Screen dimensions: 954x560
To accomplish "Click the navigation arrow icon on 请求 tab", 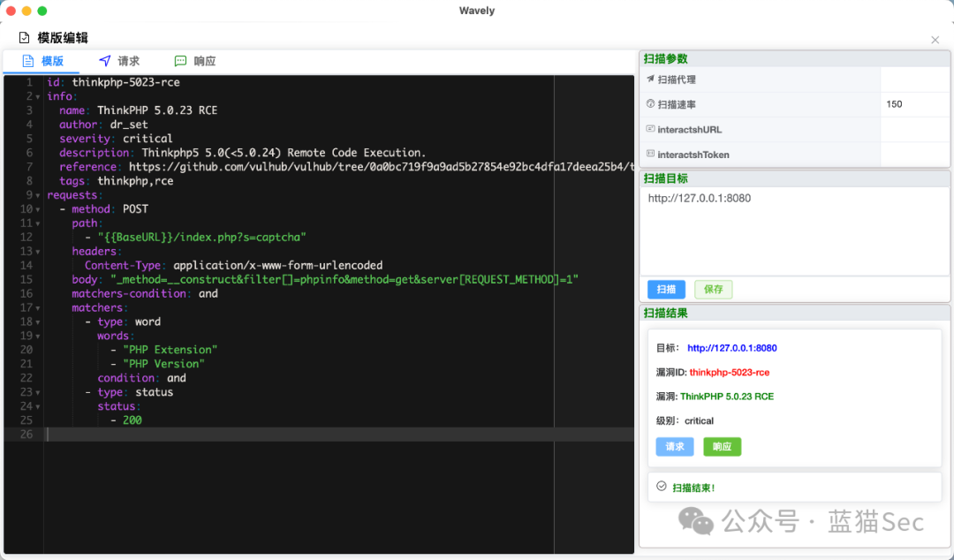I will 104,61.
